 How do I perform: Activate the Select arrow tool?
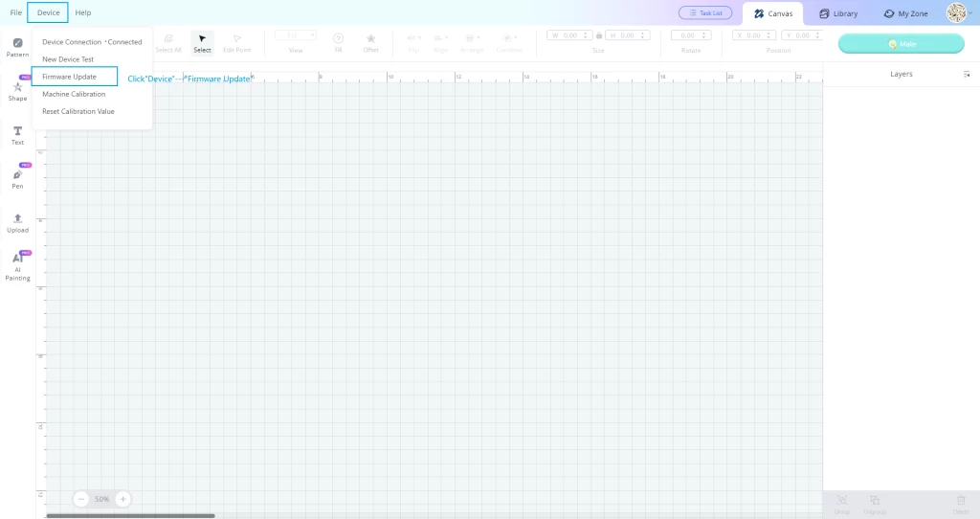(202, 44)
